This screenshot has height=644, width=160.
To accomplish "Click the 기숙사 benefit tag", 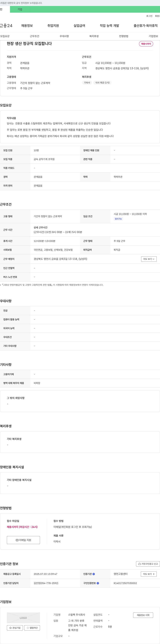I will 87,83.
